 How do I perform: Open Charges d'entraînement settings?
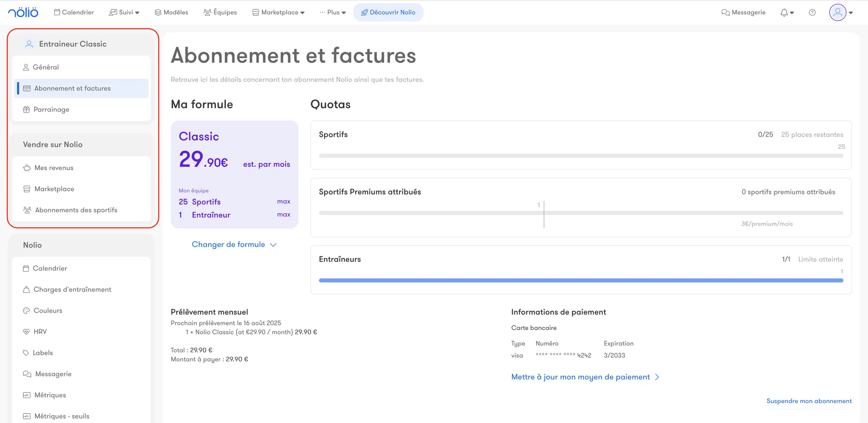click(x=81, y=289)
